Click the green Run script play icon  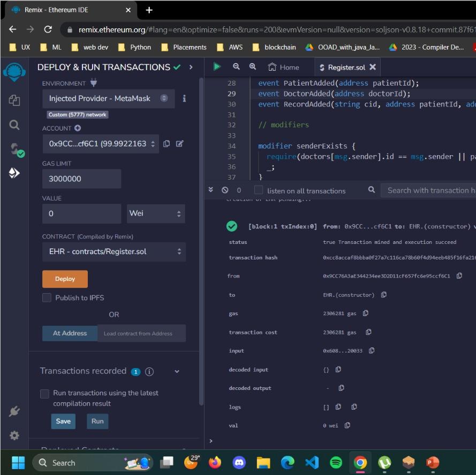point(217,67)
